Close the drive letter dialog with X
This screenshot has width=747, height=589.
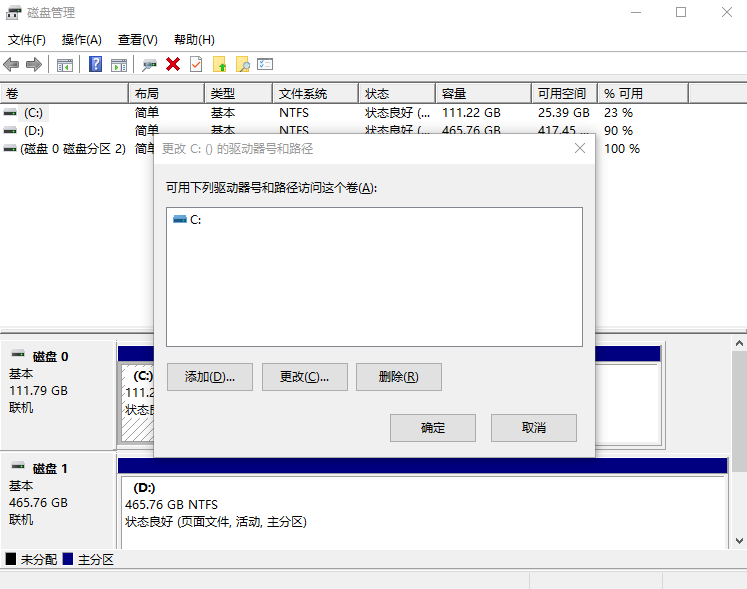coord(580,148)
